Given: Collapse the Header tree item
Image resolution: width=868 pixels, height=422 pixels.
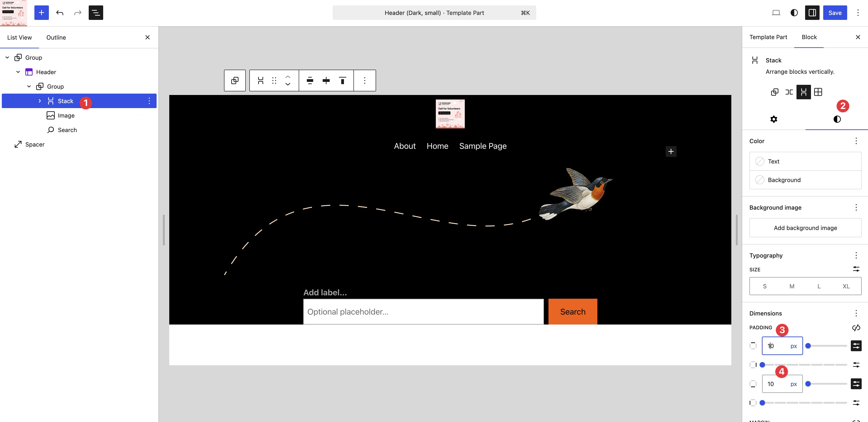Looking at the screenshot, I should pyautogui.click(x=18, y=72).
